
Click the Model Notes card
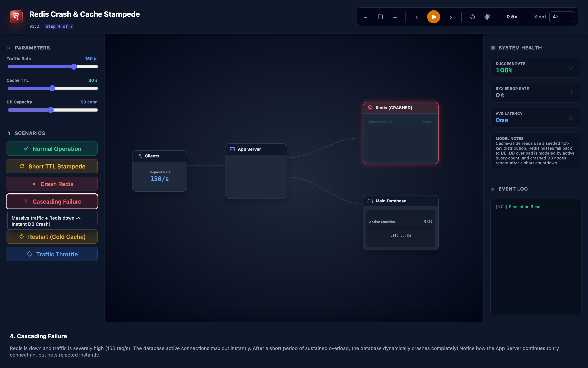[536, 151]
